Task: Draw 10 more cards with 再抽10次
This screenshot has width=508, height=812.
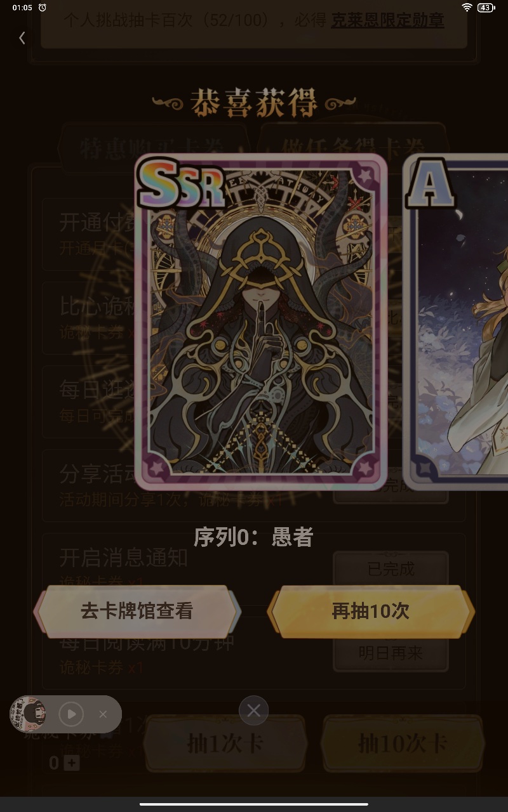Action: click(x=371, y=612)
